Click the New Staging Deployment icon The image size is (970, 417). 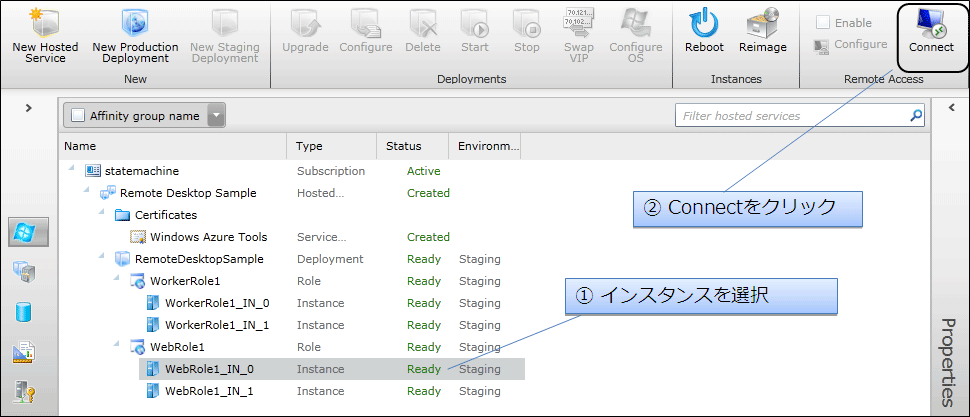[224, 22]
